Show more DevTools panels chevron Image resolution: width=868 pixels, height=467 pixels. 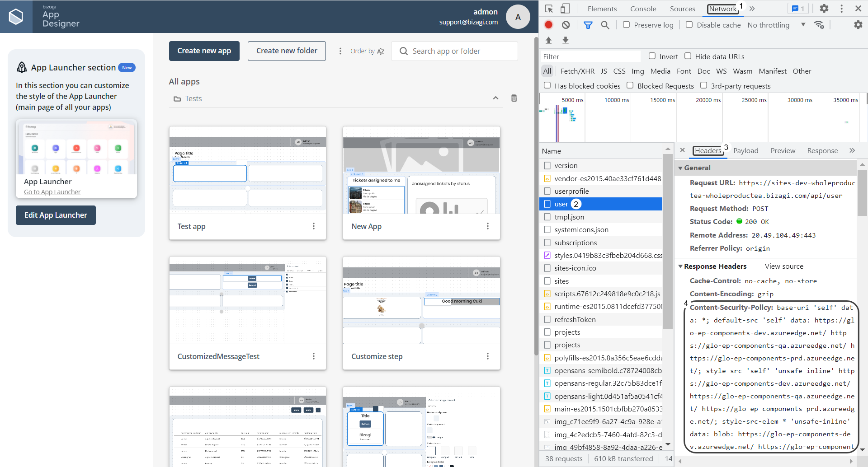pyautogui.click(x=752, y=9)
